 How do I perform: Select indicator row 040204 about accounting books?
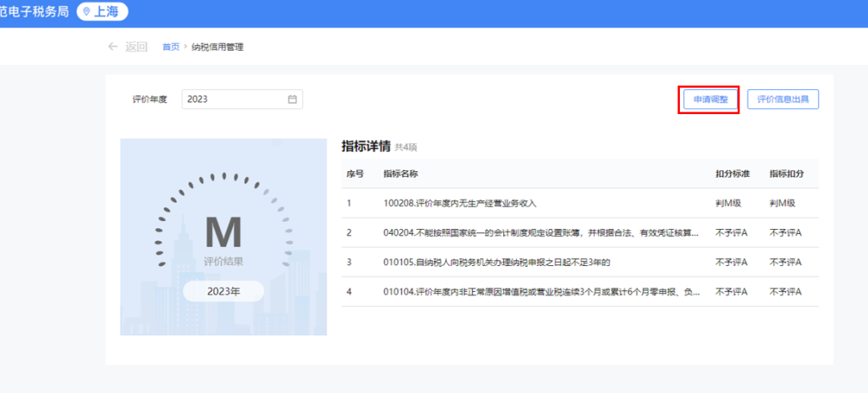[542, 233]
